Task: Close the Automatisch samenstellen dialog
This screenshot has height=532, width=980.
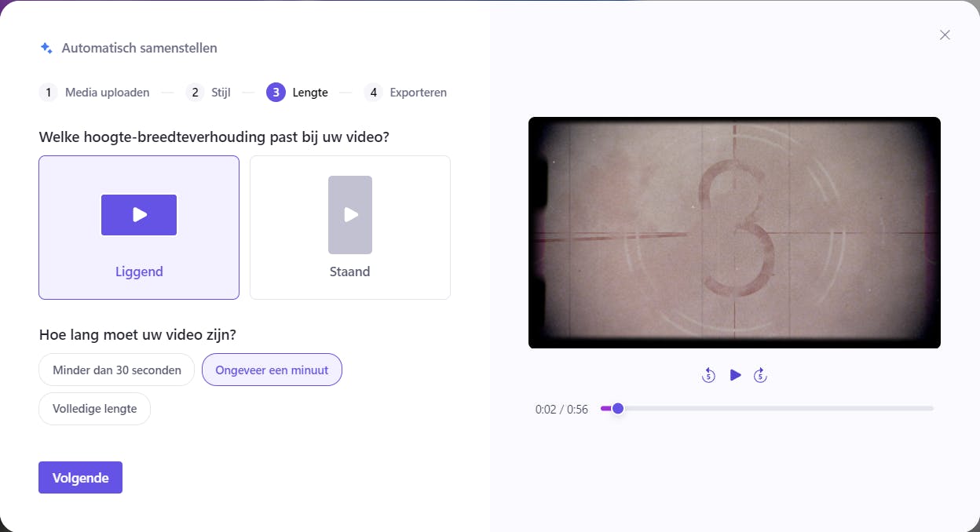Action: tap(945, 35)
